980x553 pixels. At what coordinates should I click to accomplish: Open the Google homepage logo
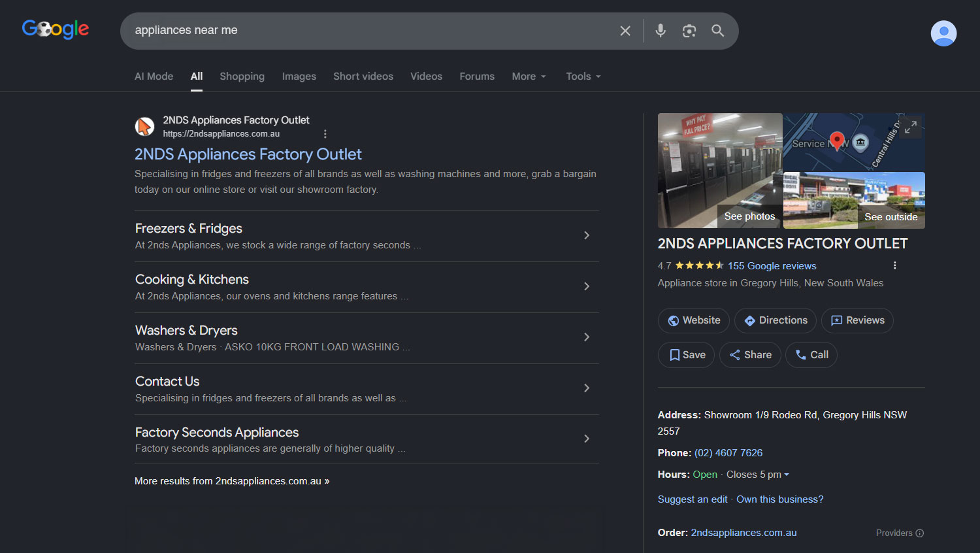pos(56,29)
